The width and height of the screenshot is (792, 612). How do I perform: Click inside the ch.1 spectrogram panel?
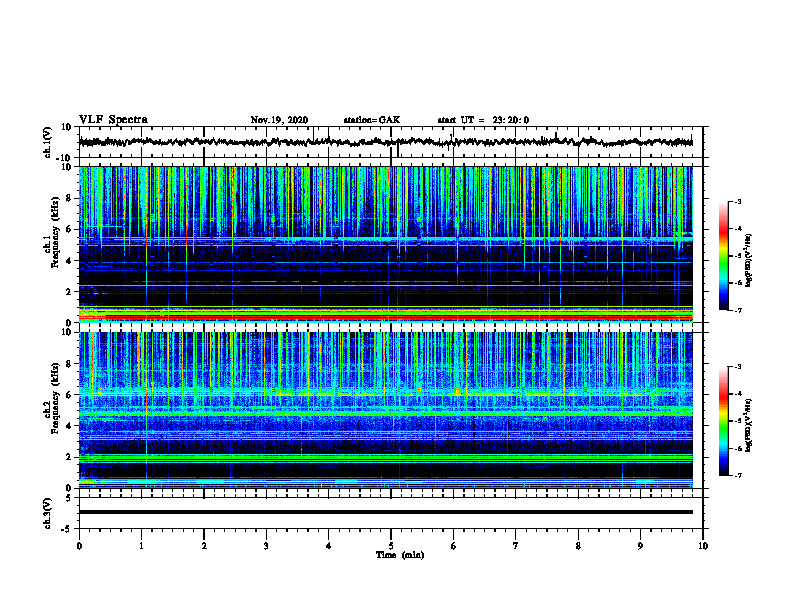point(386,244)
